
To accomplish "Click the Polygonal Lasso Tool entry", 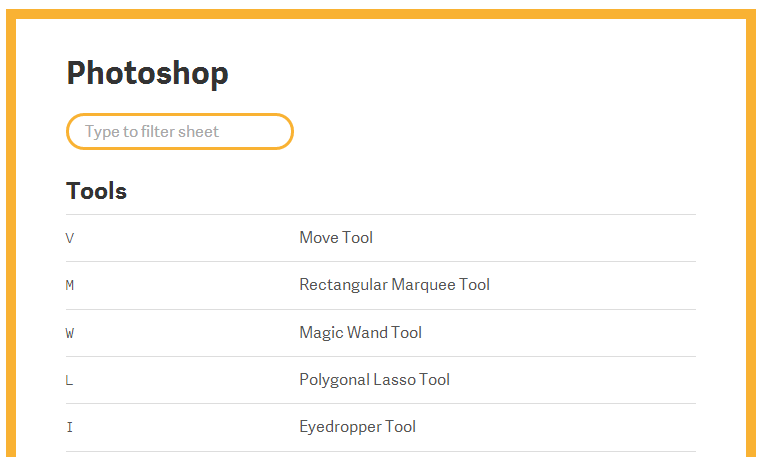I will (374, 380).
